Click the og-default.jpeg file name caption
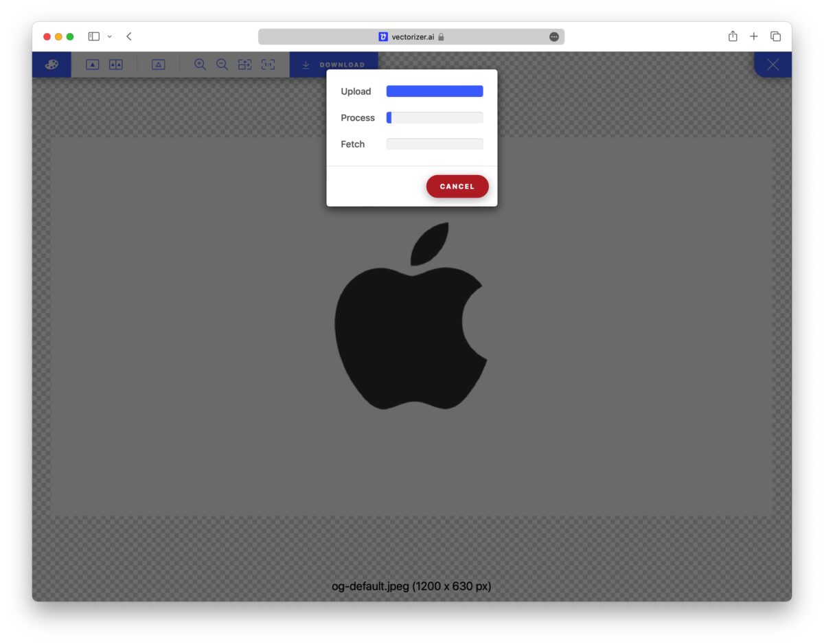This screenshot has width=824, height=644. pyautogui.click(x=411, y=586)
